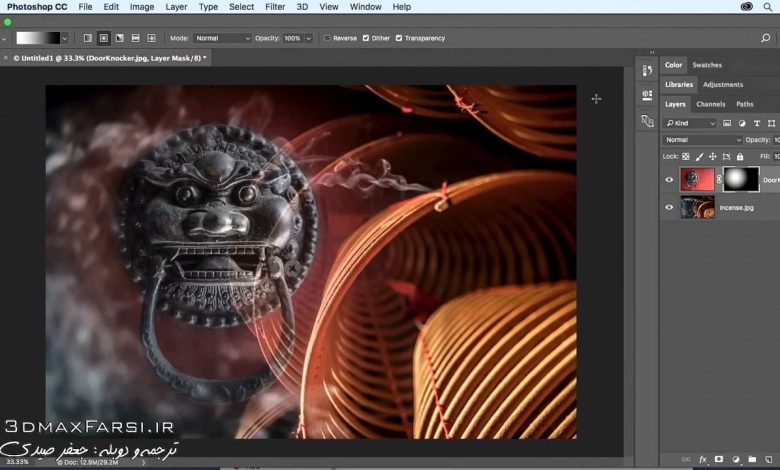The width and height of the screenshot is (780, 470).
Task: Enable the Reverse checkbox
Action: pyautogui.click(x=327, y=38)
